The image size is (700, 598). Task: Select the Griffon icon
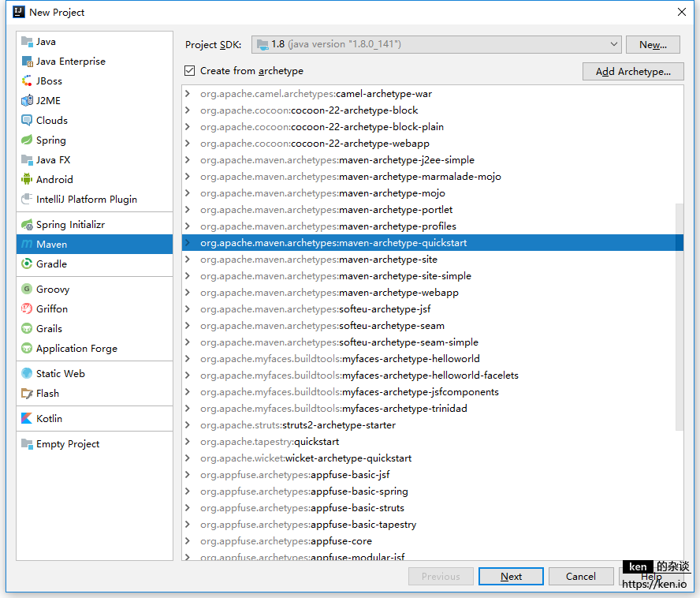(27, 308)
